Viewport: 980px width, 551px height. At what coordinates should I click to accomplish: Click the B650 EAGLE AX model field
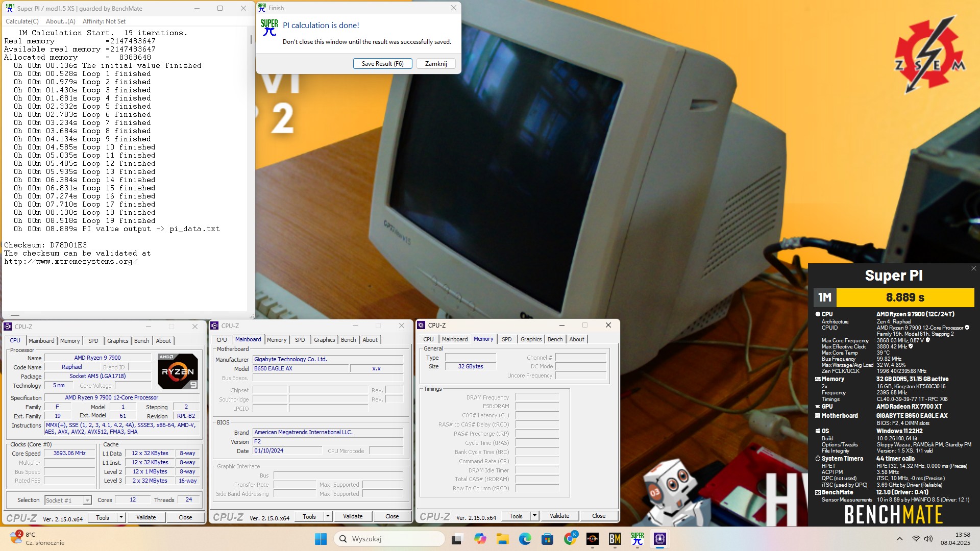(x=300, y=368)
